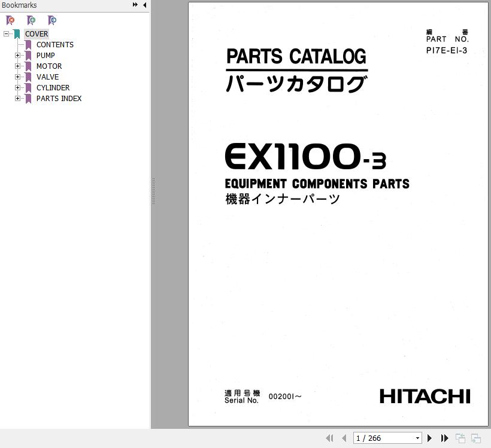
Task: Click the part number PI7E-EI-3 text
Action: click(447, 50)
